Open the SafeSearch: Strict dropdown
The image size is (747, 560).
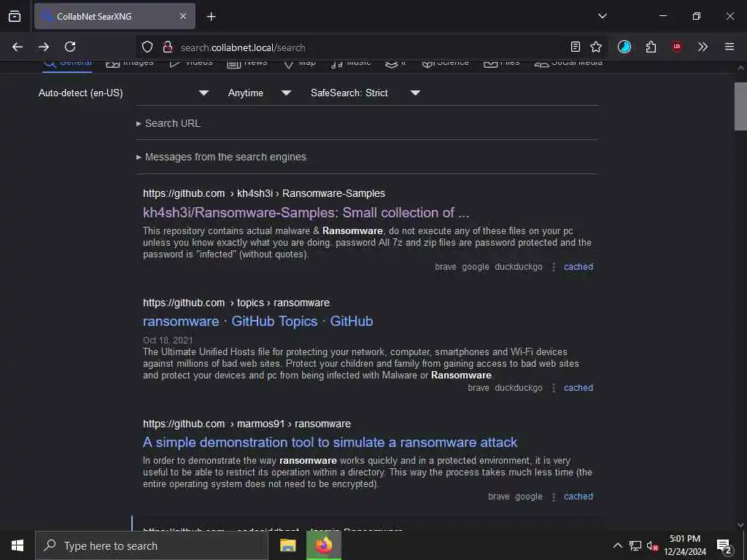(365, 93)
